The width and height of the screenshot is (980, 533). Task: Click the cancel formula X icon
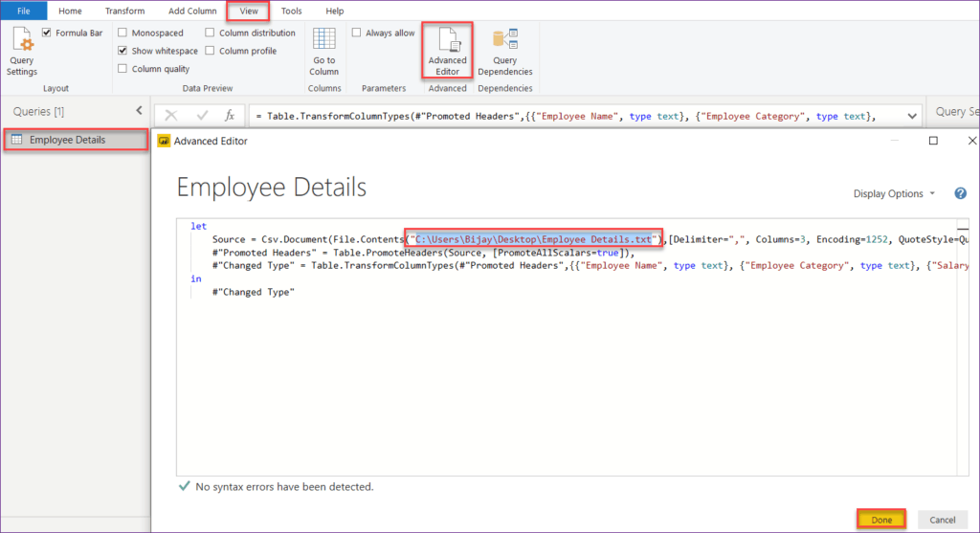tap(170, 116)
